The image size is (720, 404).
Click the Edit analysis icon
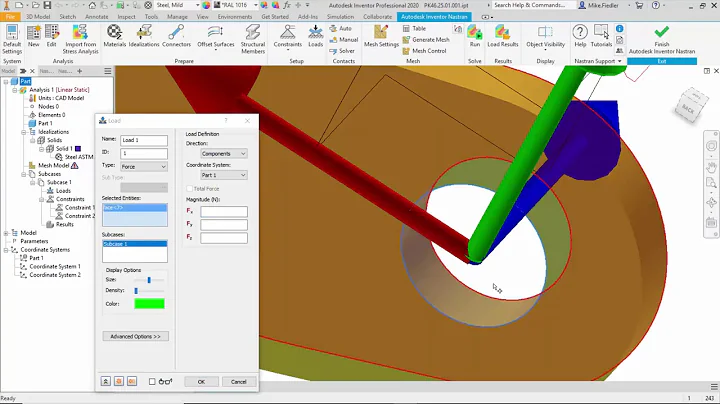(51, 36)
